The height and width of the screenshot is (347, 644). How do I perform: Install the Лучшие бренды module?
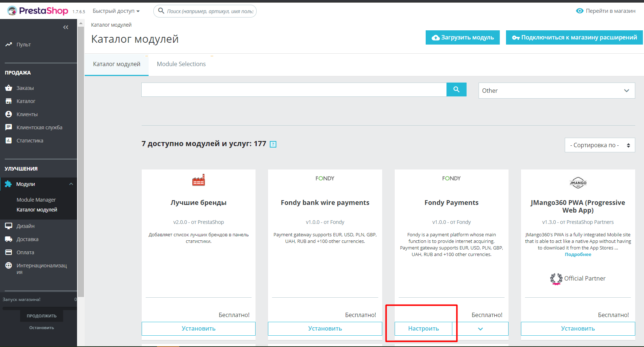[199, 329]
